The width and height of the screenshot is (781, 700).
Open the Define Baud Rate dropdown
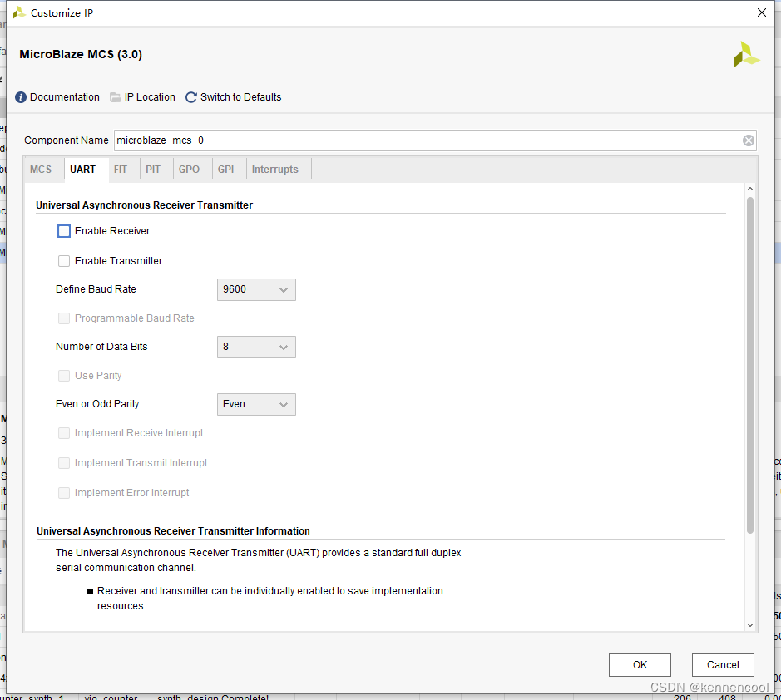(x=256, y=290)
